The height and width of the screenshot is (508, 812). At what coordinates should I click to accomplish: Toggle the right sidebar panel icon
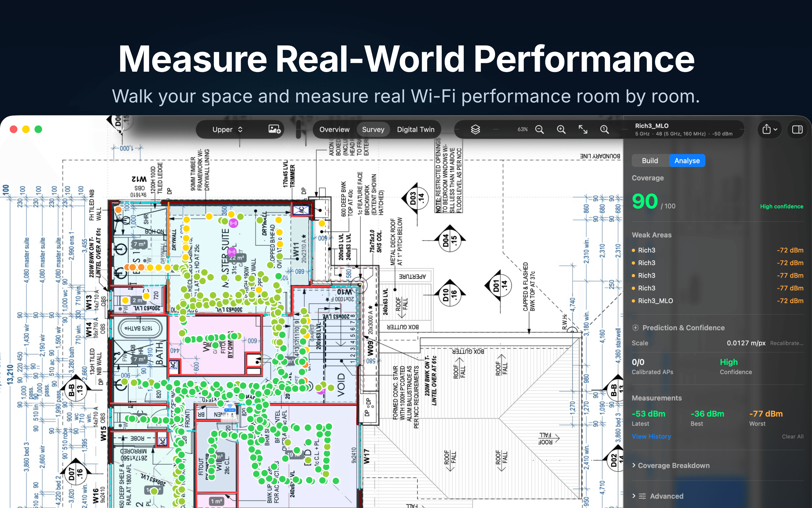coord(797,129)
